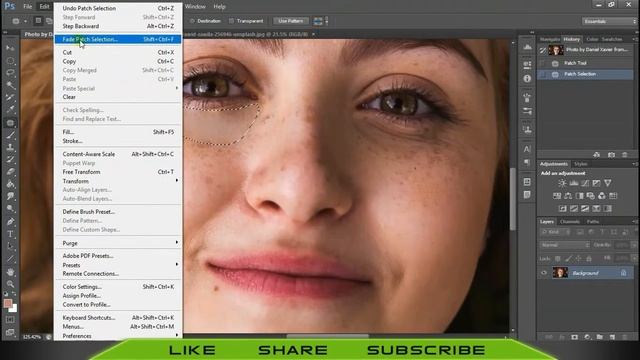Select the Lasso tool

point(10,73)
